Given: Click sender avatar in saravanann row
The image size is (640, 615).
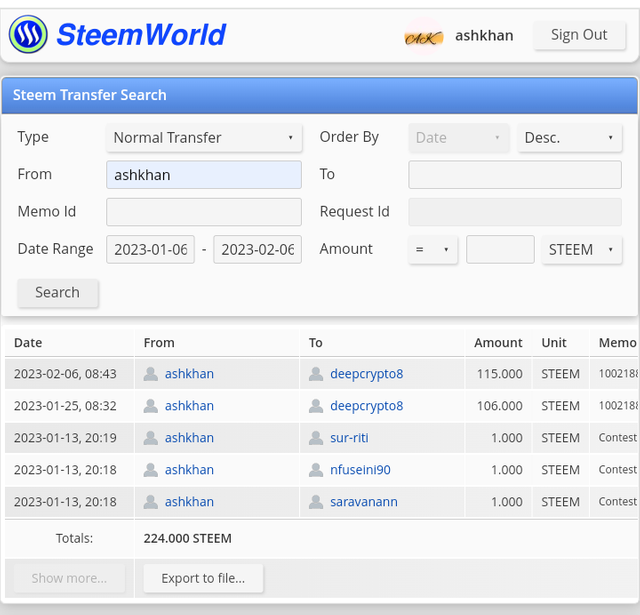Looking at the screenshot, I should [x=151, y=502].
